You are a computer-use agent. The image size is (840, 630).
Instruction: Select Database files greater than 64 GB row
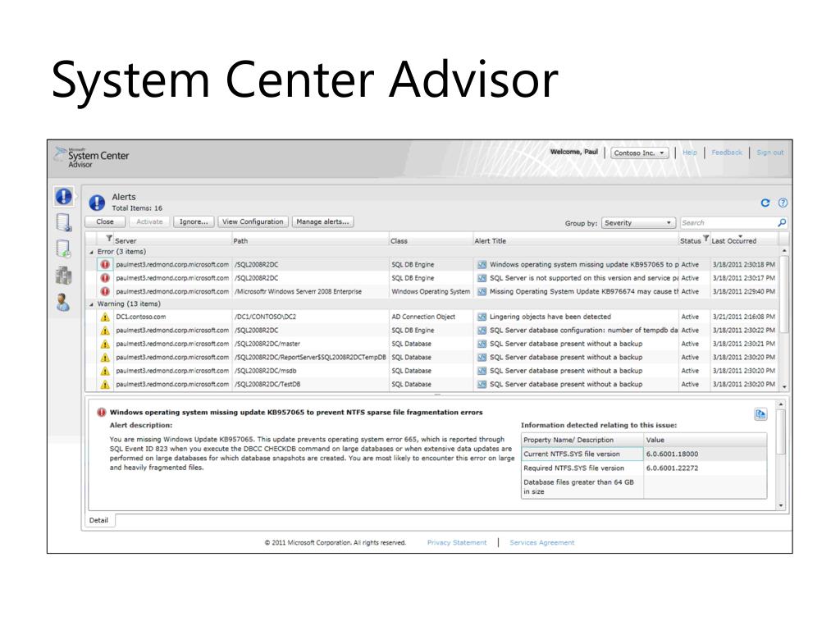[x=644, y=487]
